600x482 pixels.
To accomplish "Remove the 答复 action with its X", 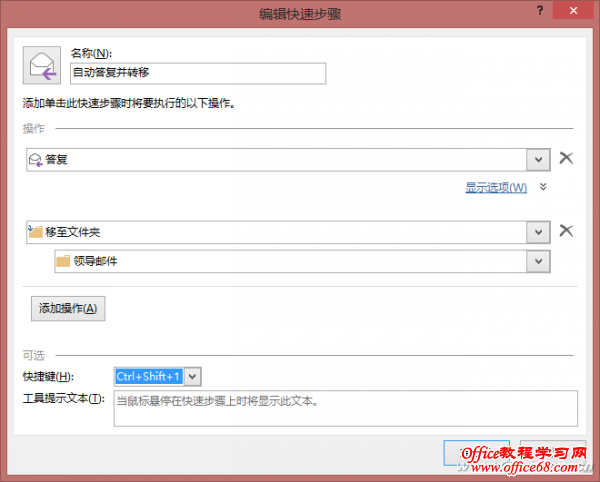I will click(566, 158).
